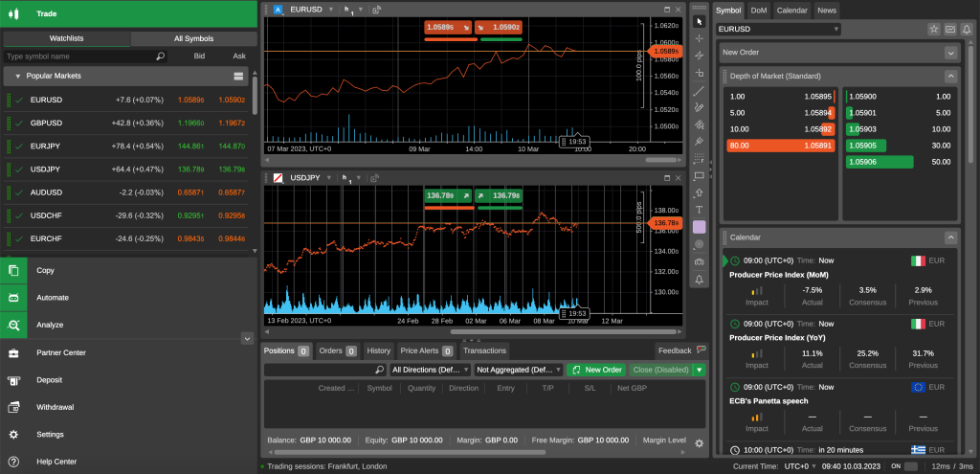
Task: Select the Text tool in chart toolbar
Action: [x=699, y=210]
